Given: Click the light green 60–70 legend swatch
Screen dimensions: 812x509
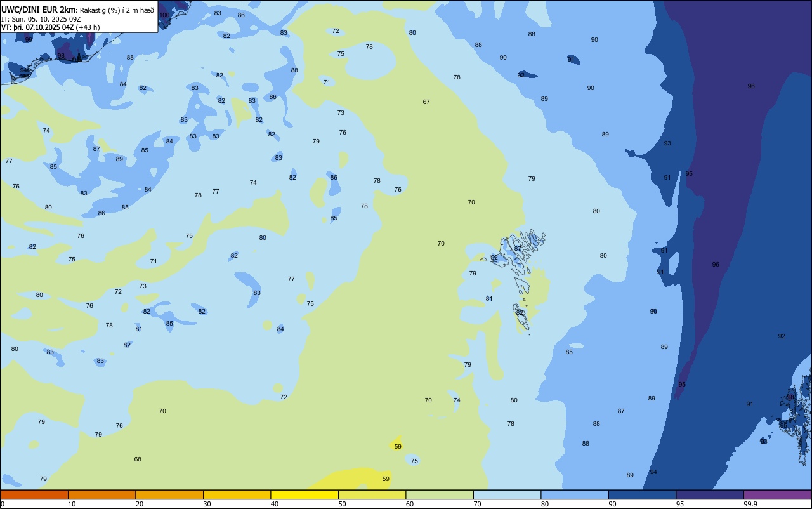Looking at the screenshot, I should coord(440,494).
